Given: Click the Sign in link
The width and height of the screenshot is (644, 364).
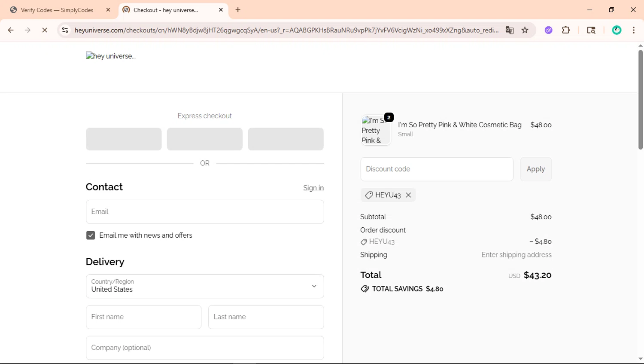Looking at the screenshot, I should coord(313,188).
